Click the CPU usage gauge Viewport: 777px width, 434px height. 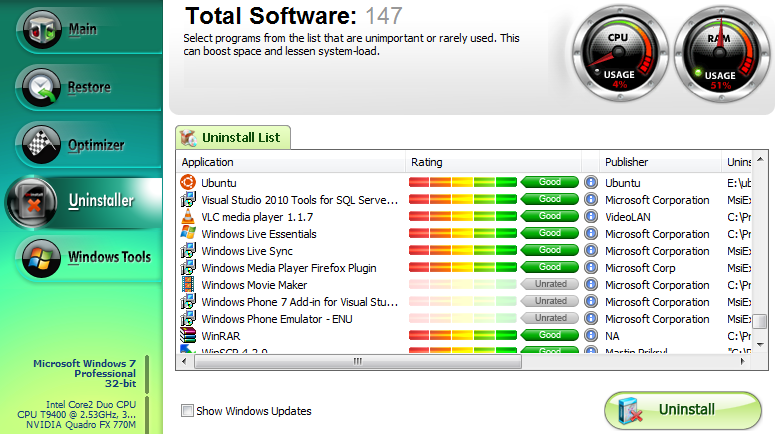[619, 54]
